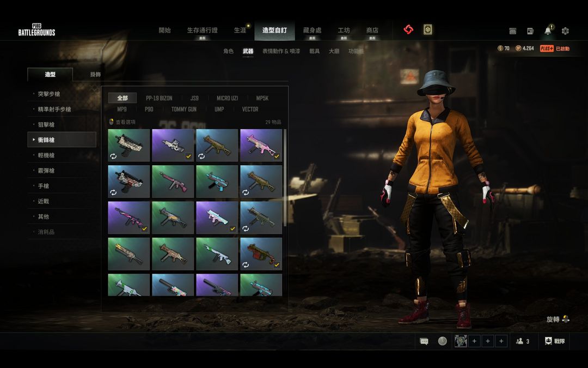Select green-background pink Tommy Gun skin
This screenshot has width=588, height=368.
(x=173, y=182)
